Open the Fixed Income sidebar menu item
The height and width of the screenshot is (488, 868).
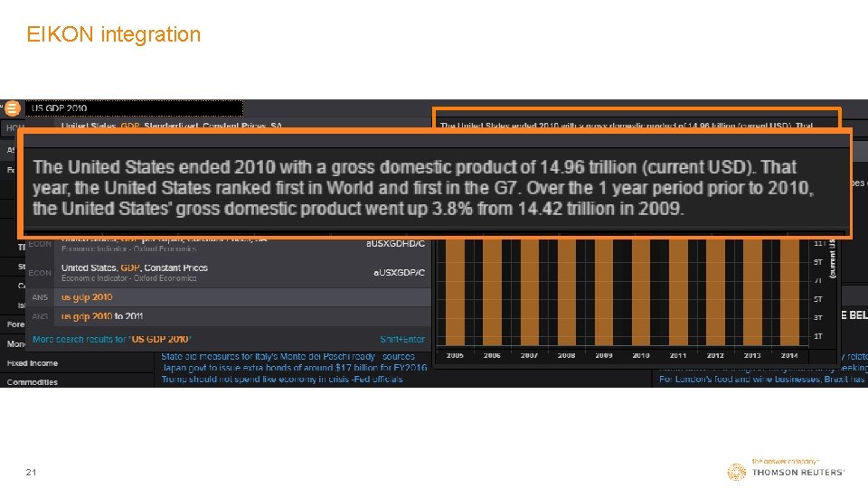pos(33,363)
